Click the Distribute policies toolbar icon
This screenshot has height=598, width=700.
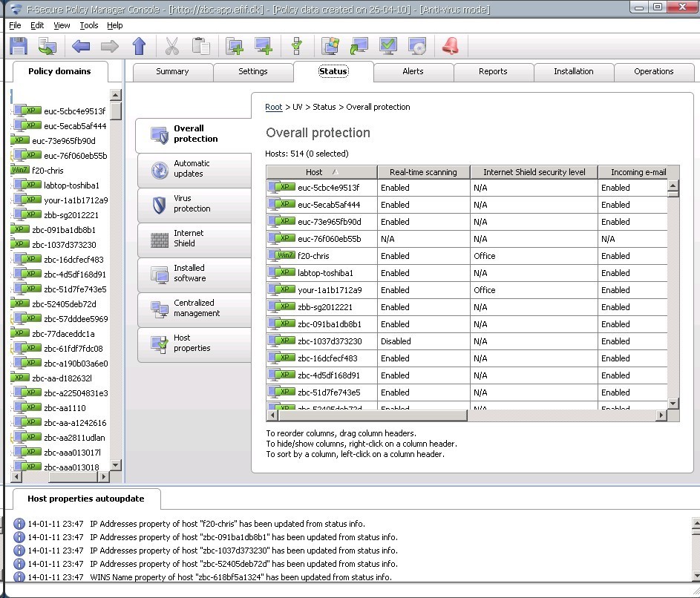[48, 47]
